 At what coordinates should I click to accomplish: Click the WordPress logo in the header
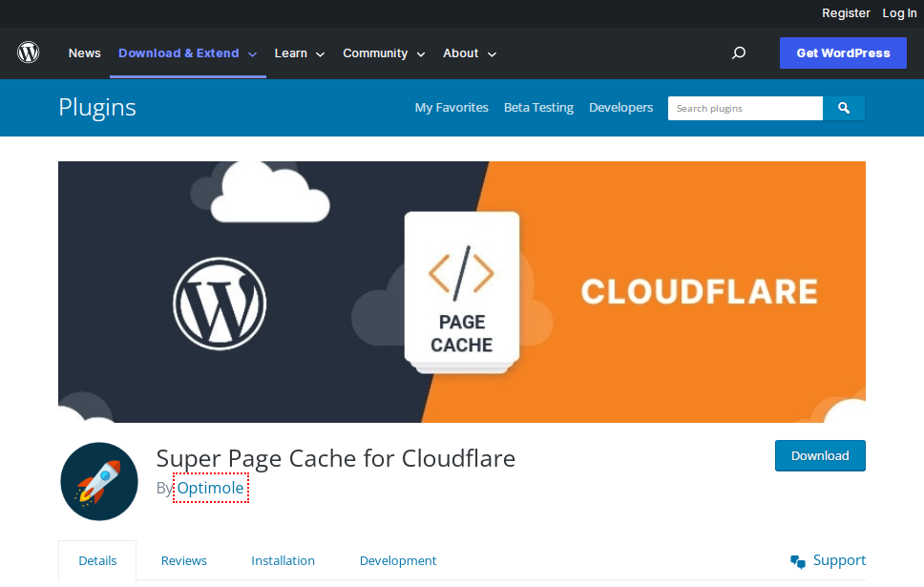(29, 52)
